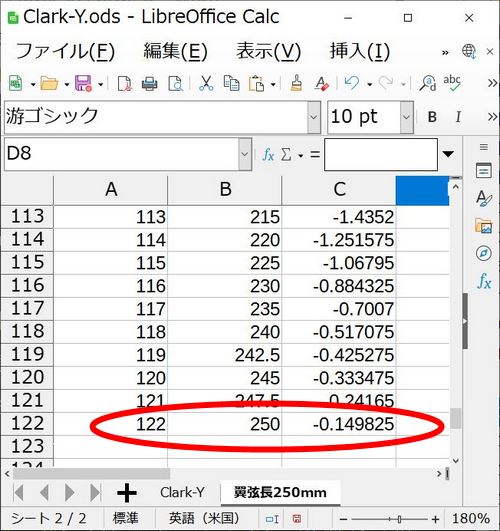The image size is (500, 531).
Task: Open the ファイル(F) menu
Action: 65,51
